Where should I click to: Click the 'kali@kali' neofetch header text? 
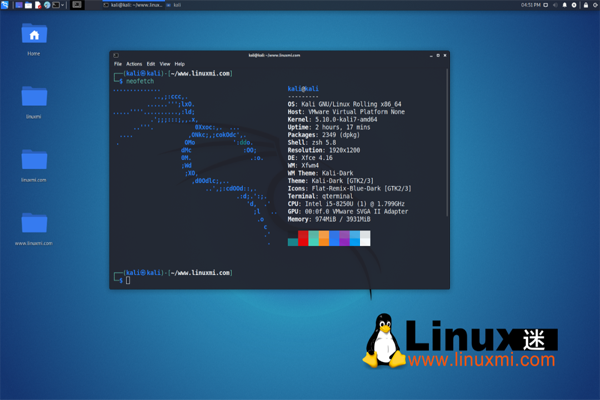tap(303, 89)
